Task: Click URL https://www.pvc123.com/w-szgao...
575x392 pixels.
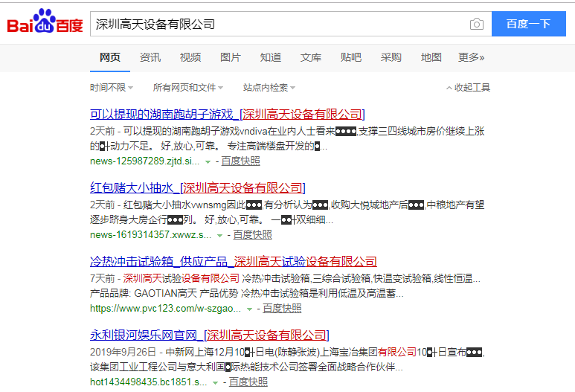Action: point(165,309)
